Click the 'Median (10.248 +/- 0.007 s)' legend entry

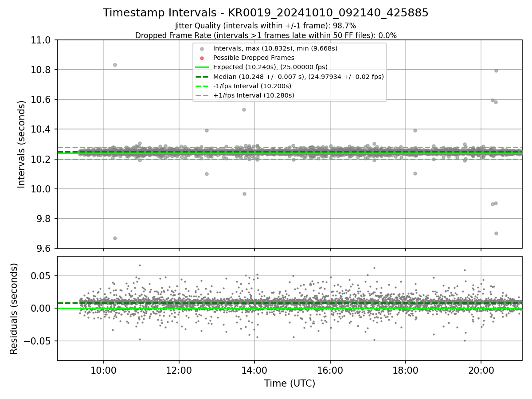click(x=298, y=77)
